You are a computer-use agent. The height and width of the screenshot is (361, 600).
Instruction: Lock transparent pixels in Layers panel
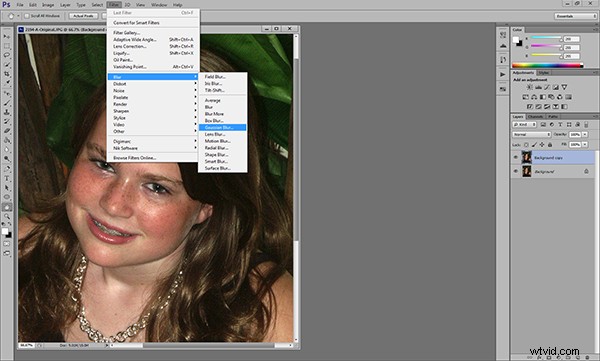(526, 145)
